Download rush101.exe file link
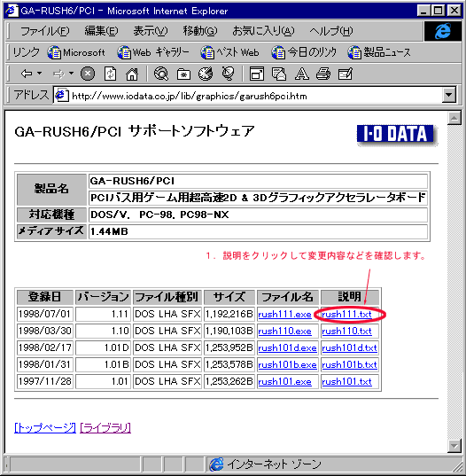The height and width of the screenshot is (476, 466). tap(284, 381)
